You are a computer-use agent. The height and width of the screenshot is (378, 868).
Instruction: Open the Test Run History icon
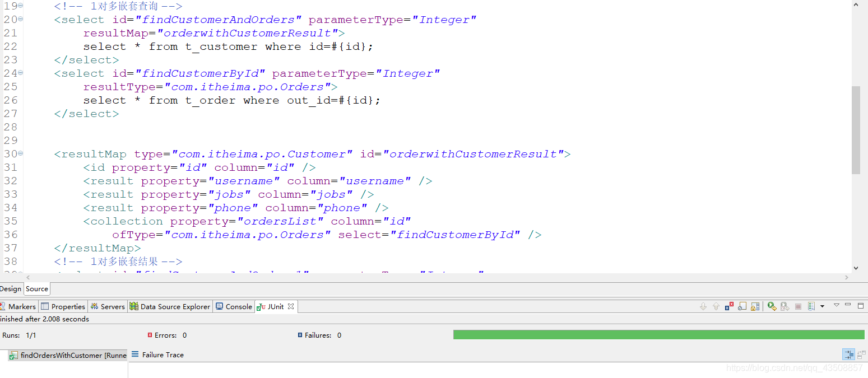(x=812, y=306)
